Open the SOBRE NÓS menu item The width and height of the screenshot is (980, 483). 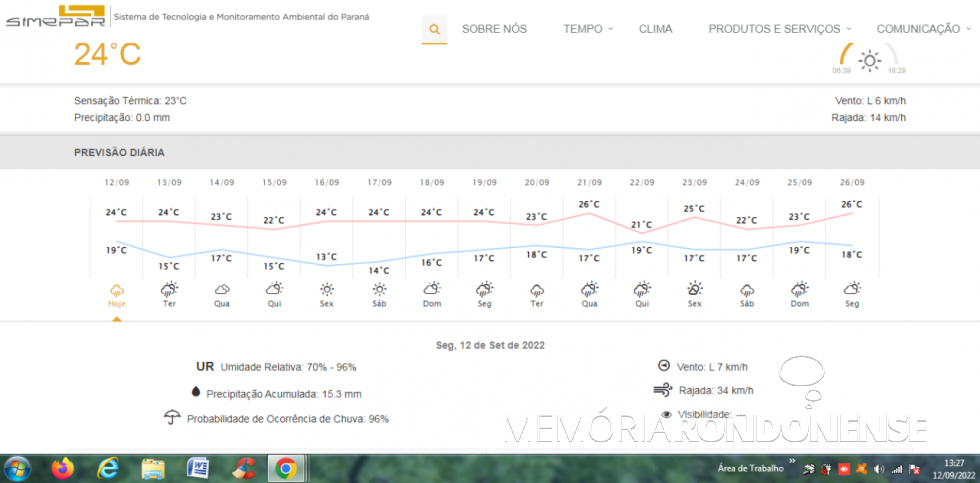(x=494, y=29)
